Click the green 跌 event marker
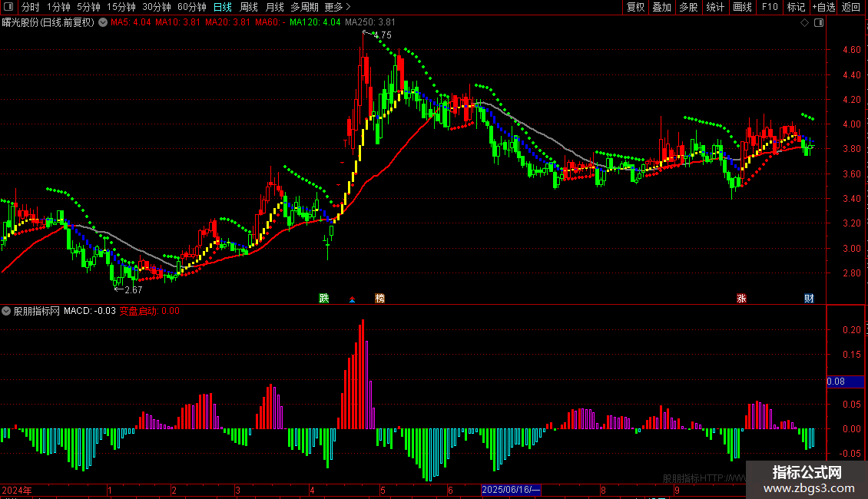 pos(324,298)
